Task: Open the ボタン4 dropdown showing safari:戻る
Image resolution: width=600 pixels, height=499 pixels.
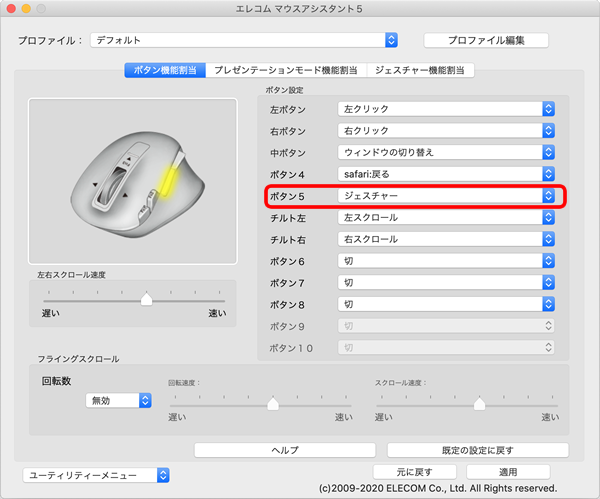Action: [446, 174]
